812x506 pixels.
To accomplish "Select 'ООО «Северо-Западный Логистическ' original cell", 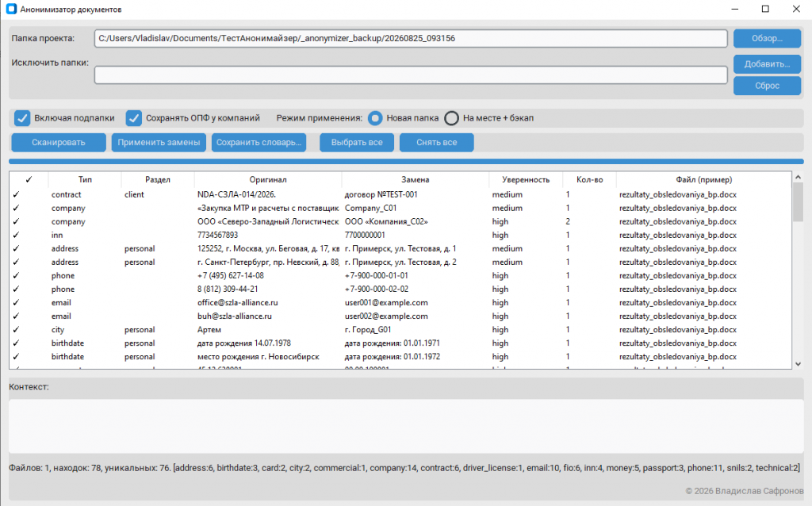I will coord(268,221).
